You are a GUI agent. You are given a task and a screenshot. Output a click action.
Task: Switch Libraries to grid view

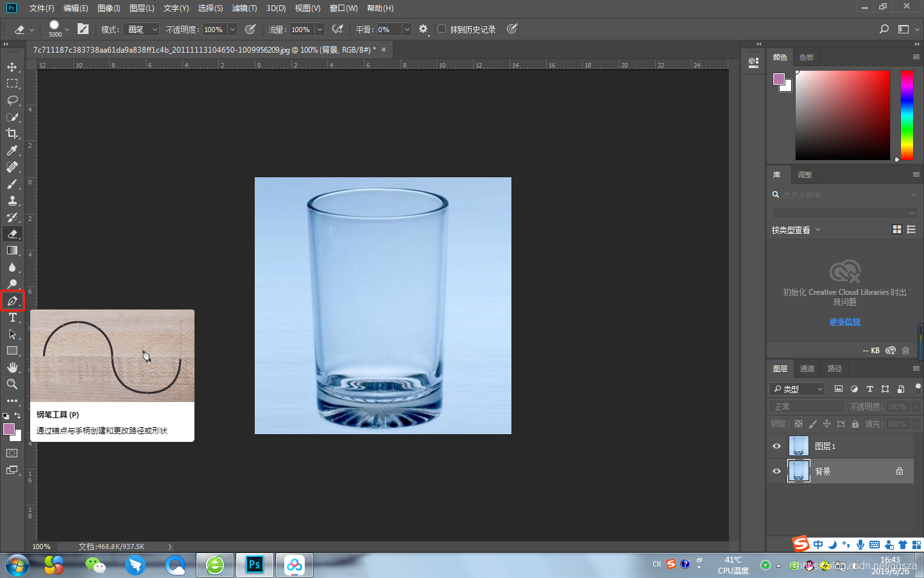coord(897,229)
